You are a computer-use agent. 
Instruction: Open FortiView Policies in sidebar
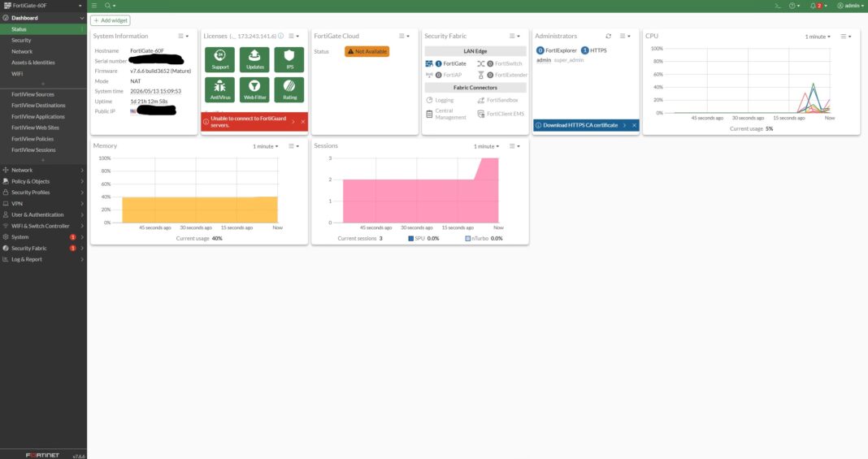tap(43, 139)
